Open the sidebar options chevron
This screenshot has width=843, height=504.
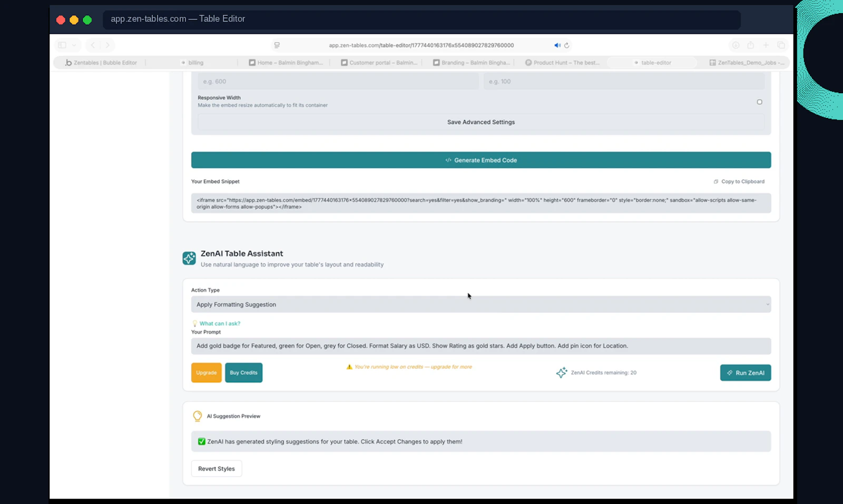(74, 45)
